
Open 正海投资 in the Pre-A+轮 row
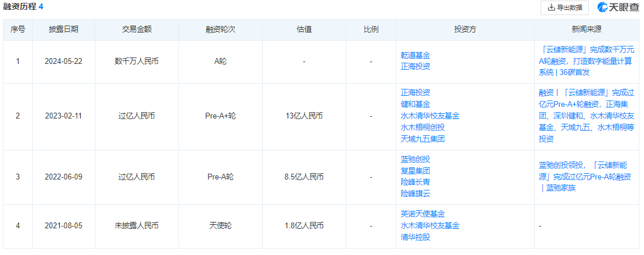[x=415, y=92]
